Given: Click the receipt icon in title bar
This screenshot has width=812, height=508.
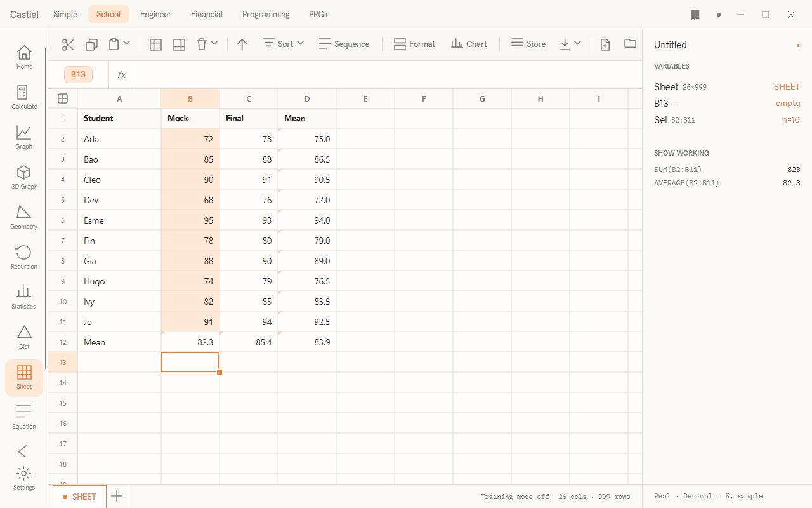Looking at the screenshot, I should 695,15.
